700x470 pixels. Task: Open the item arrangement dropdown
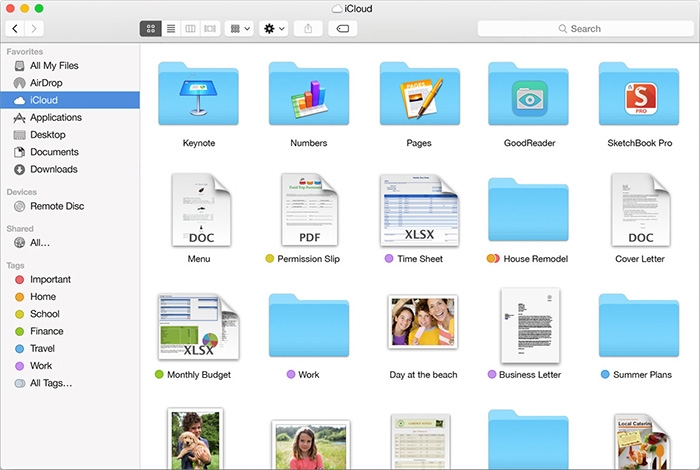(240, 29)
